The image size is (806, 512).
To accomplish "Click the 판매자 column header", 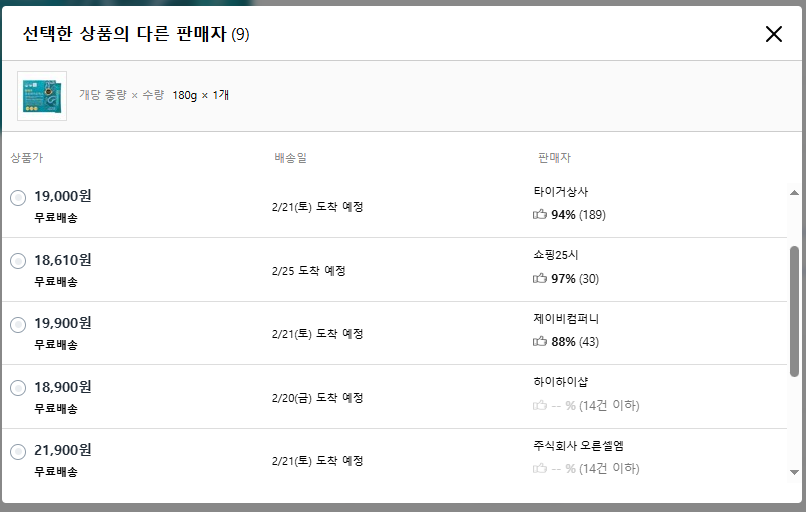I will tap(554, 158).
